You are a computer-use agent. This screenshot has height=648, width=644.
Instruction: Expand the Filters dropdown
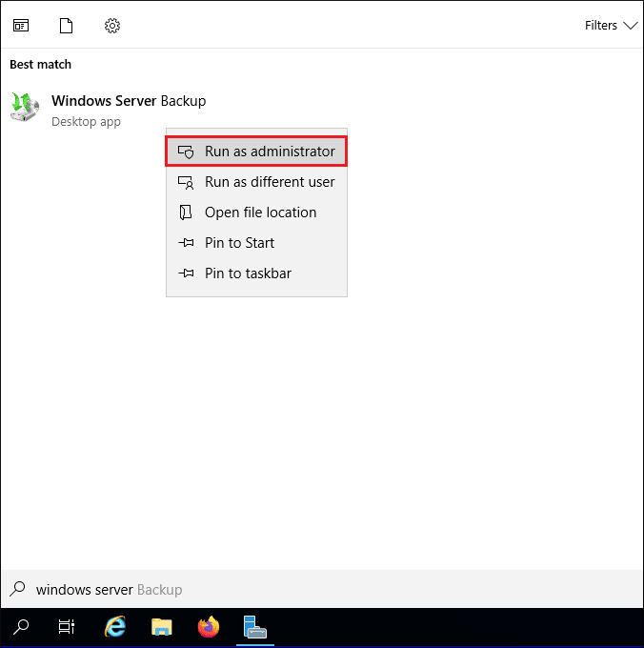pyautogui.click(x=611, y=26)
